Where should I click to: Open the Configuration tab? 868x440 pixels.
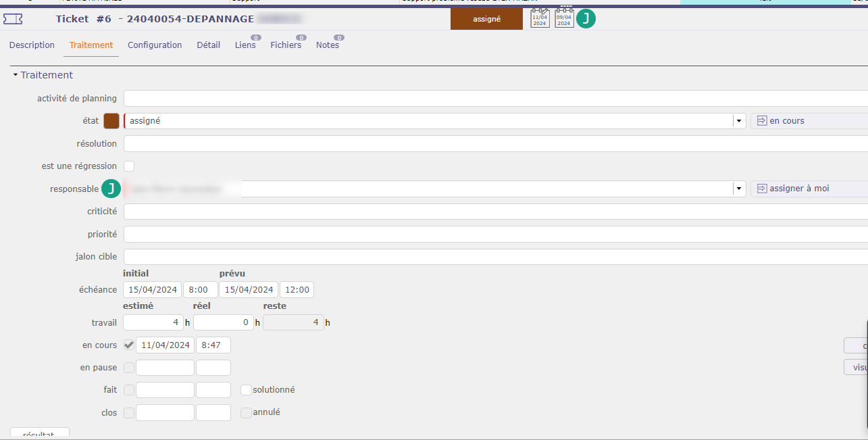tap(155, 45)
